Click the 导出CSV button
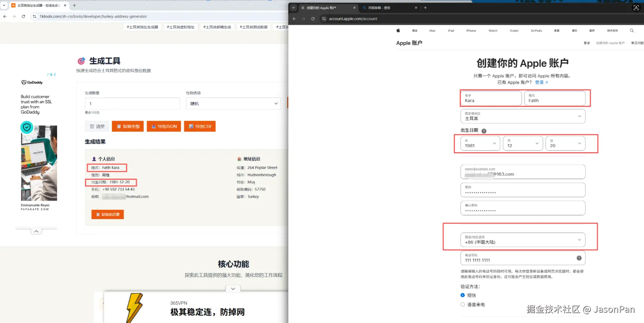This screenshot has height=323, width=644. click(x=200, y=126)
